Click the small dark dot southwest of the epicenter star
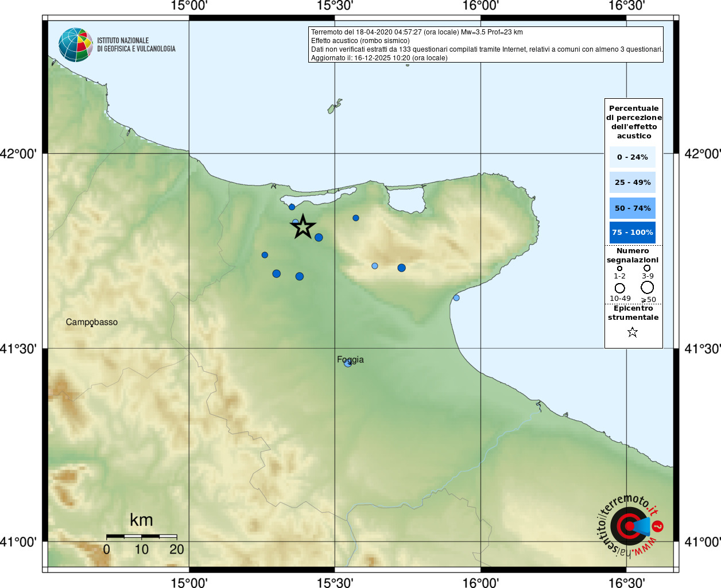 tap(265, 255)
